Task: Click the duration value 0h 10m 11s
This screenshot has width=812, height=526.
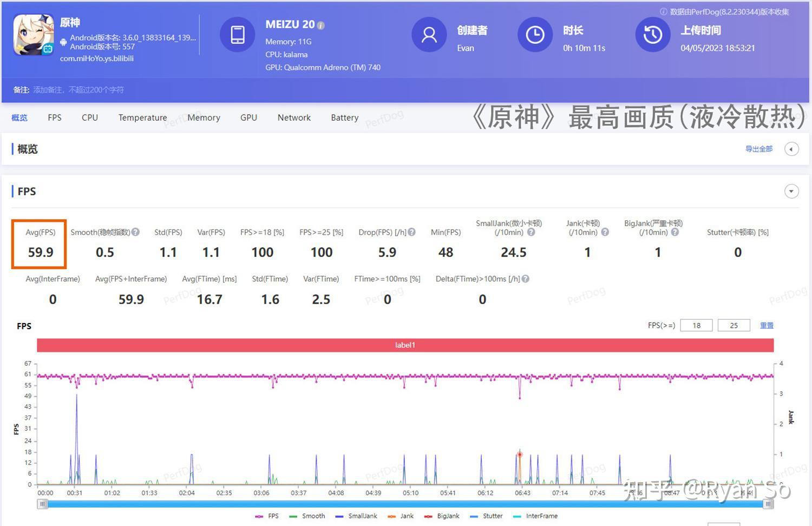Action: point(584,48)
